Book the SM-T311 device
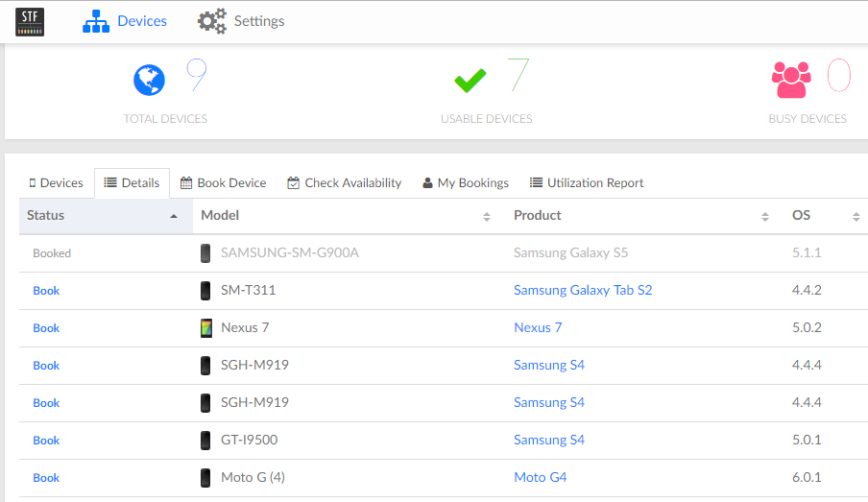This screenshot has width=868, height=502. pos(46,291)
